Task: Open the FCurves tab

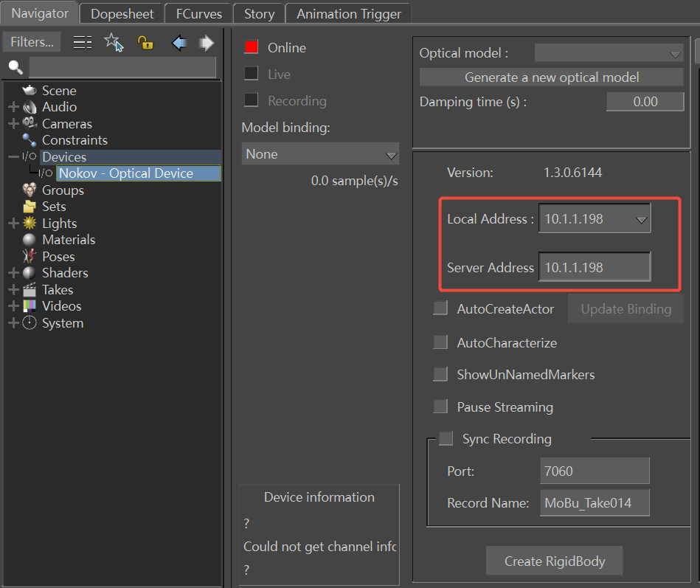Action: 198,14
